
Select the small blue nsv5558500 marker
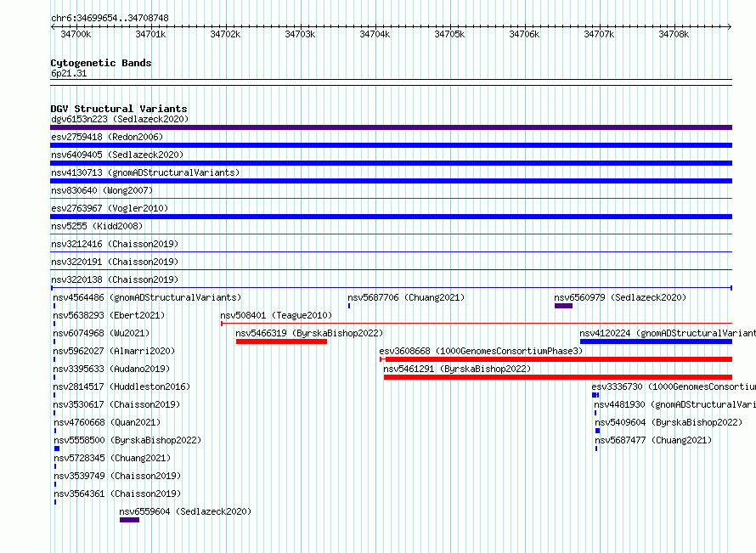click(x=57, y=449)
